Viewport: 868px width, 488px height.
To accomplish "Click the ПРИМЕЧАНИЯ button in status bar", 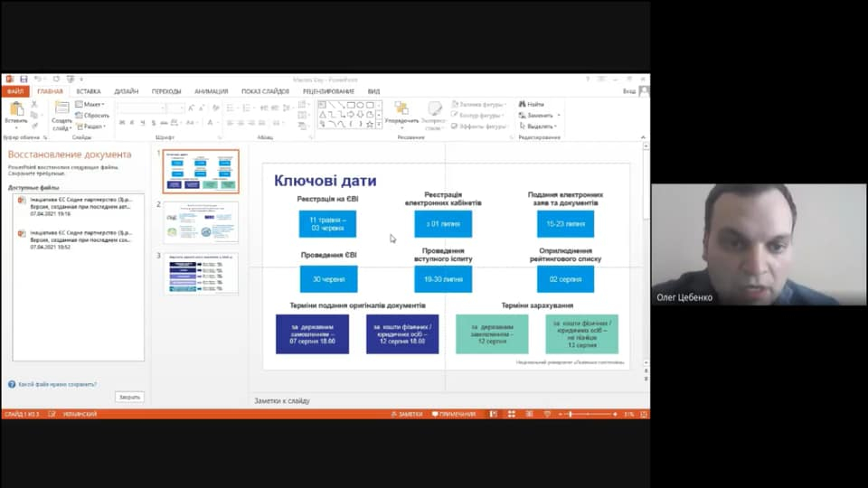I will (x=454, y=414).
